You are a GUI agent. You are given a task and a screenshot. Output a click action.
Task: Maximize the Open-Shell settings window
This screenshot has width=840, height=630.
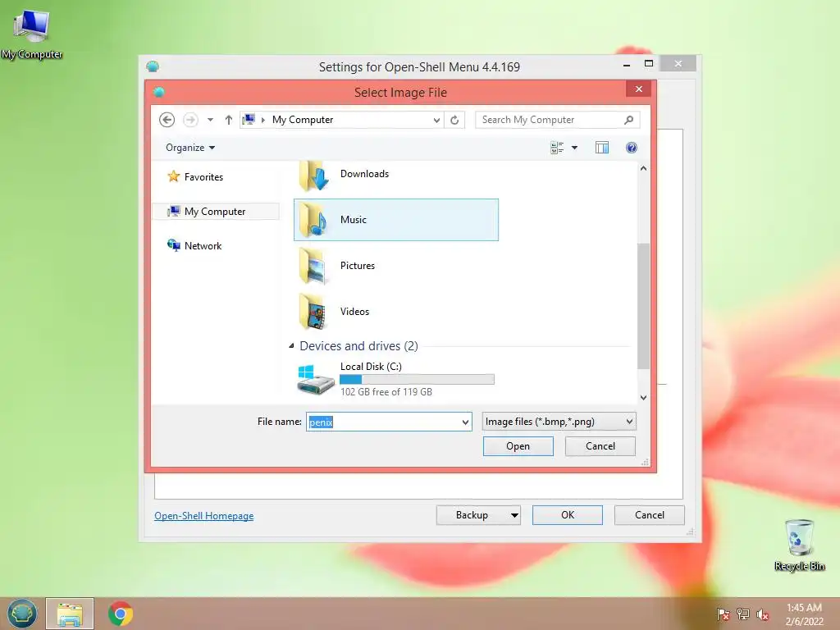(649, 64)
